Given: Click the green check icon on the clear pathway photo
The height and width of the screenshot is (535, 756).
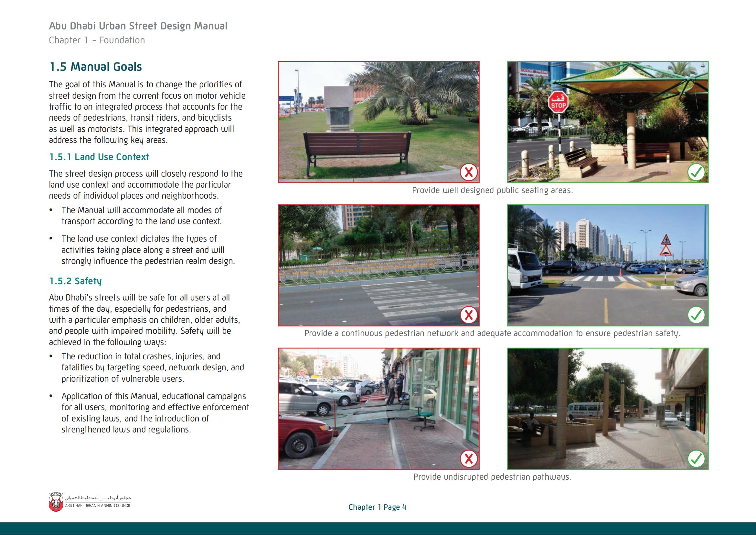Looking at the screenshot, I should tap(697, 459).
